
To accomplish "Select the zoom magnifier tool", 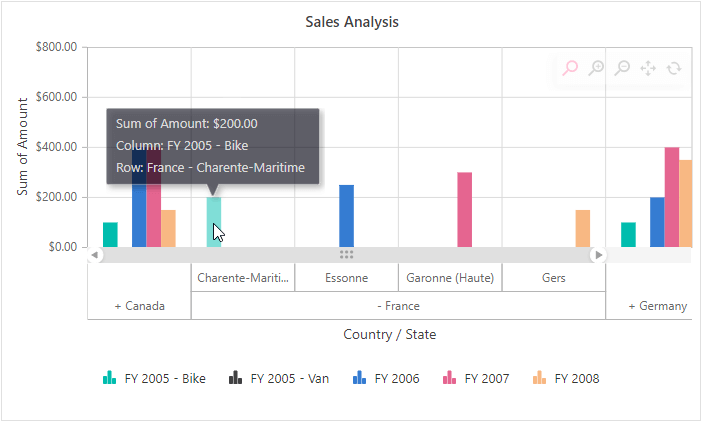I will (x=571, y=68).
